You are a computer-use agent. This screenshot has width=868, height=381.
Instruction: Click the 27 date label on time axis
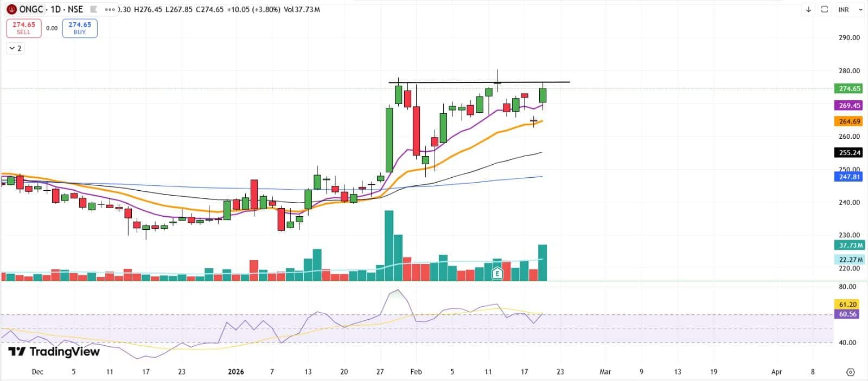tap(380, 372)
